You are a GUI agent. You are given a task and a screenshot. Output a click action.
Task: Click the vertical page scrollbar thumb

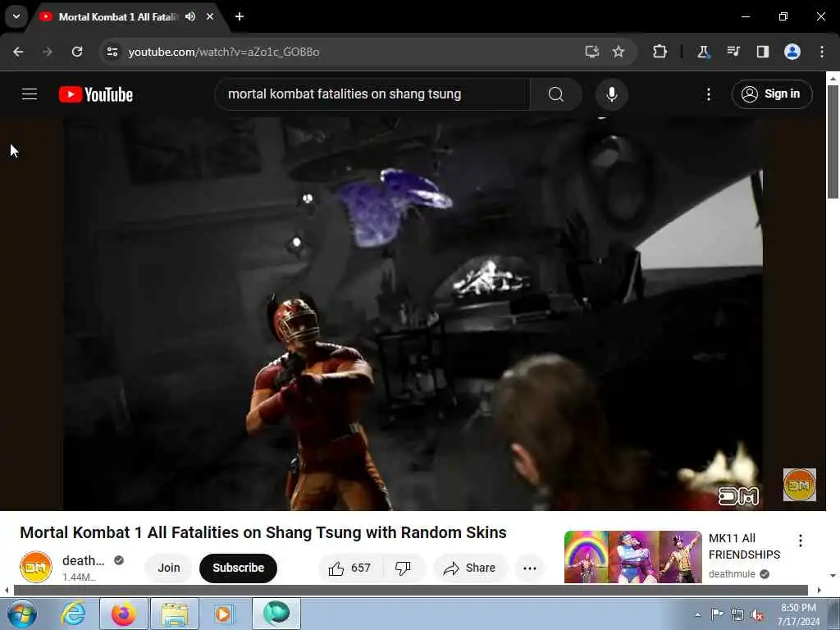(833, 142)
